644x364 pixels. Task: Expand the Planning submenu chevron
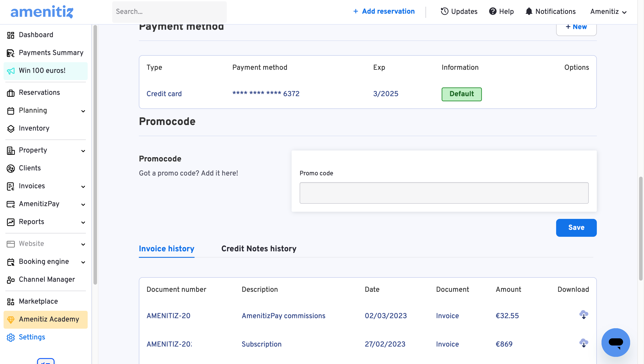coord(83,111)
